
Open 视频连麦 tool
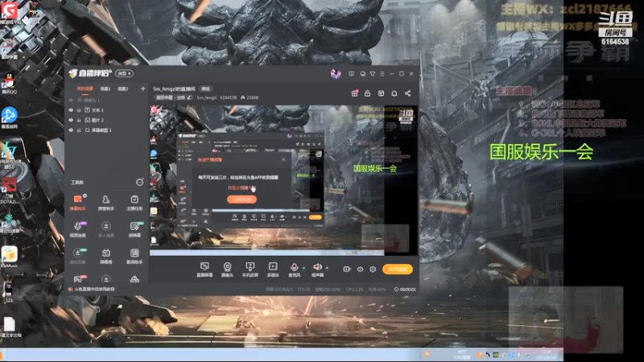[x=77, y=229]
